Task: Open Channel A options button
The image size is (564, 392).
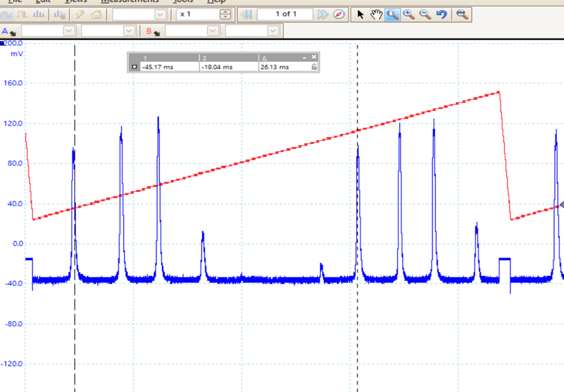Action: click(9, 32)
